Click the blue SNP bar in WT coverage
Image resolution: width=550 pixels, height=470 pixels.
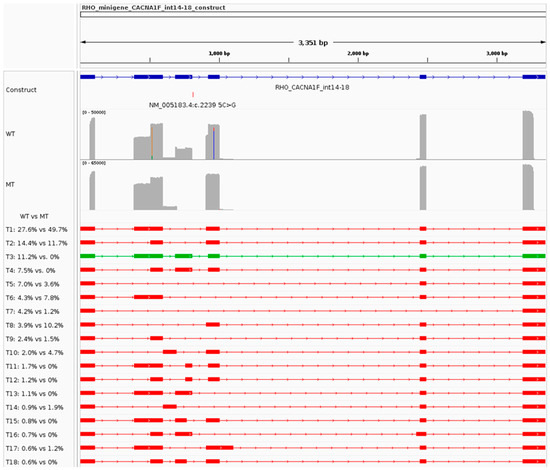(214, 144)
